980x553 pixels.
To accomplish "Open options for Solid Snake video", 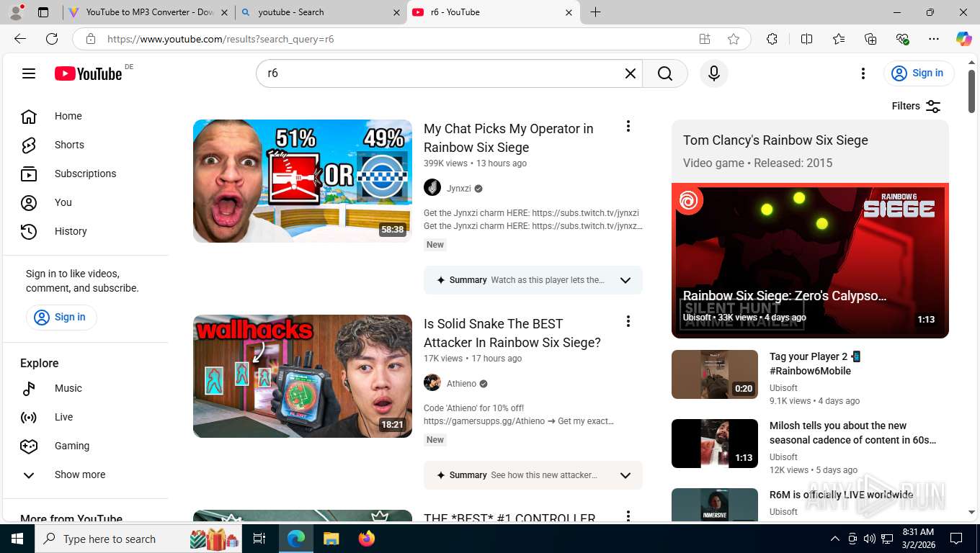I will tap(628, 322).
